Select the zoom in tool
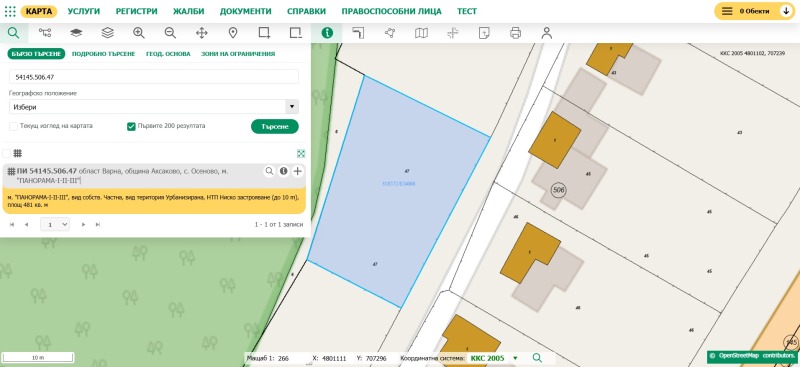Screen dimensions: 800x367 point(139,33)
